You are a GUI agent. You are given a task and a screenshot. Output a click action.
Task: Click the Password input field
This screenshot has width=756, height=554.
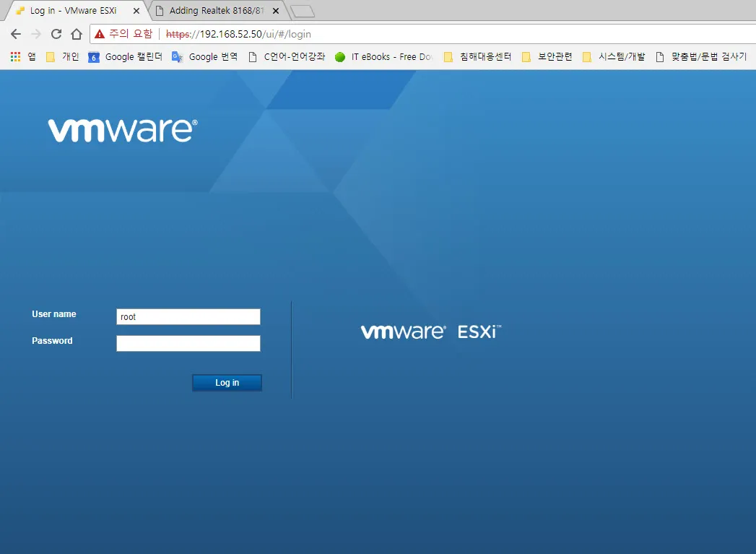click(x=188, y=343)
